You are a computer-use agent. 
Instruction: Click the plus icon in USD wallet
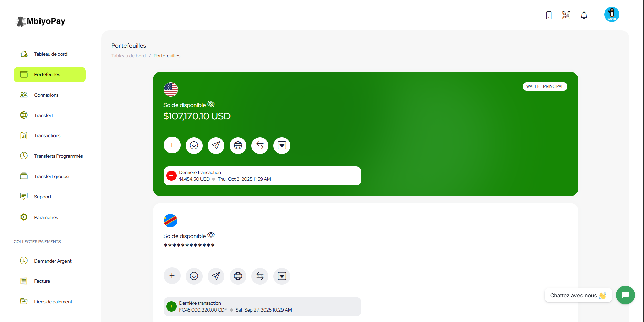[172, 145]
